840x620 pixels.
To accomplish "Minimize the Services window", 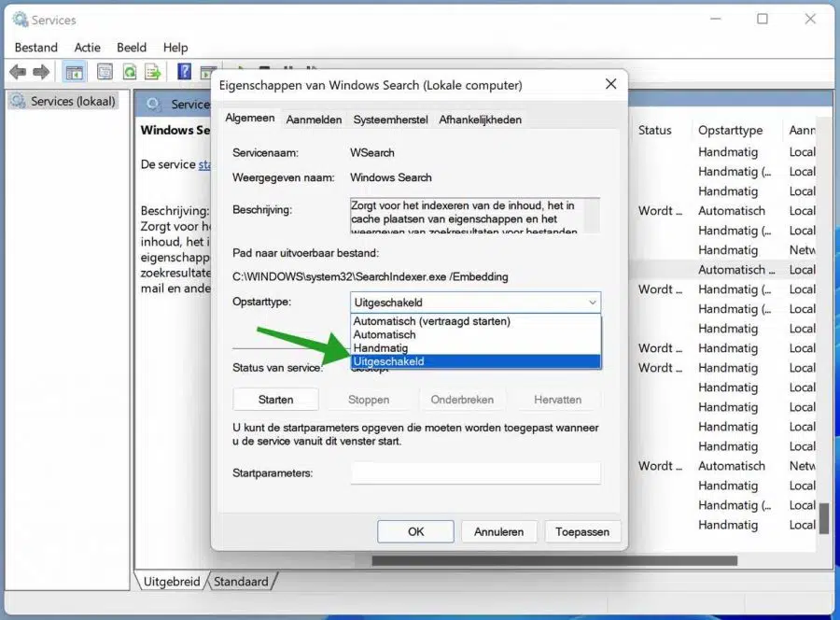I will tap(715, 20).
